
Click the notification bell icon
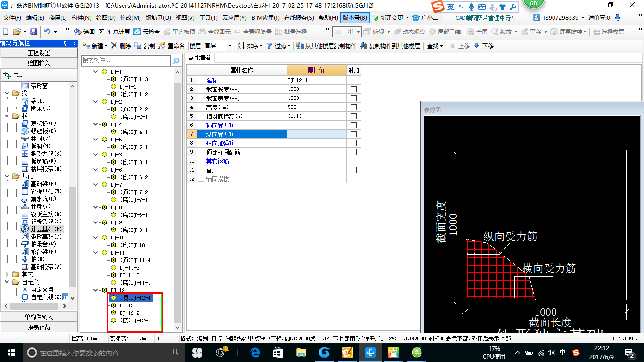pos(618,17)
